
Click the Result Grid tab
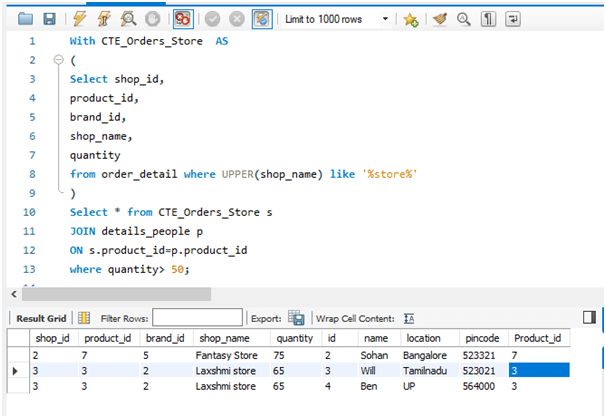coord(40,318)
